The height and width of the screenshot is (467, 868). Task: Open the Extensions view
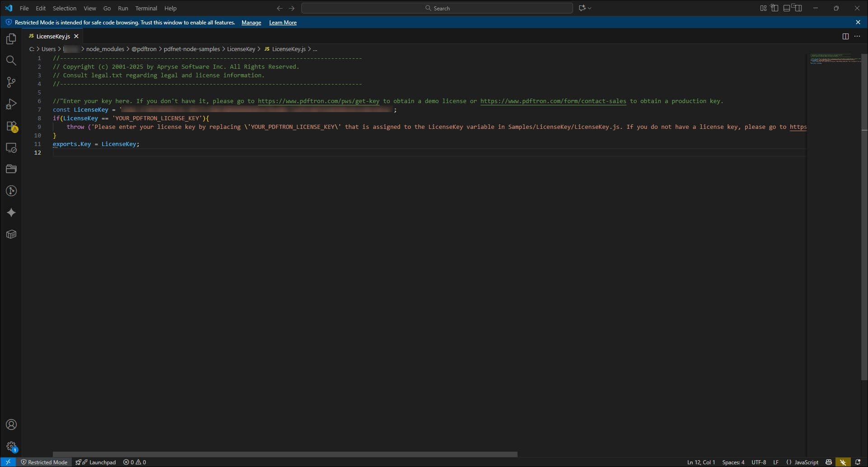11,127
